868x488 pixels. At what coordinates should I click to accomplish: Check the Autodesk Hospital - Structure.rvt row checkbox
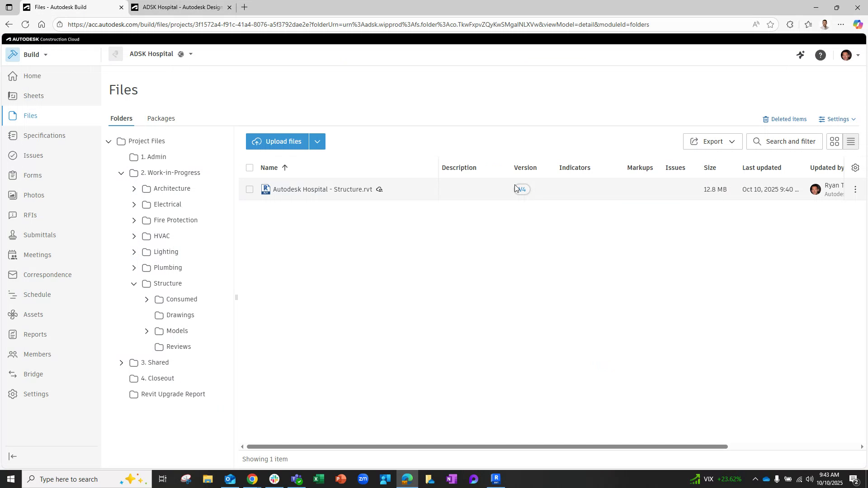[250, 189]
